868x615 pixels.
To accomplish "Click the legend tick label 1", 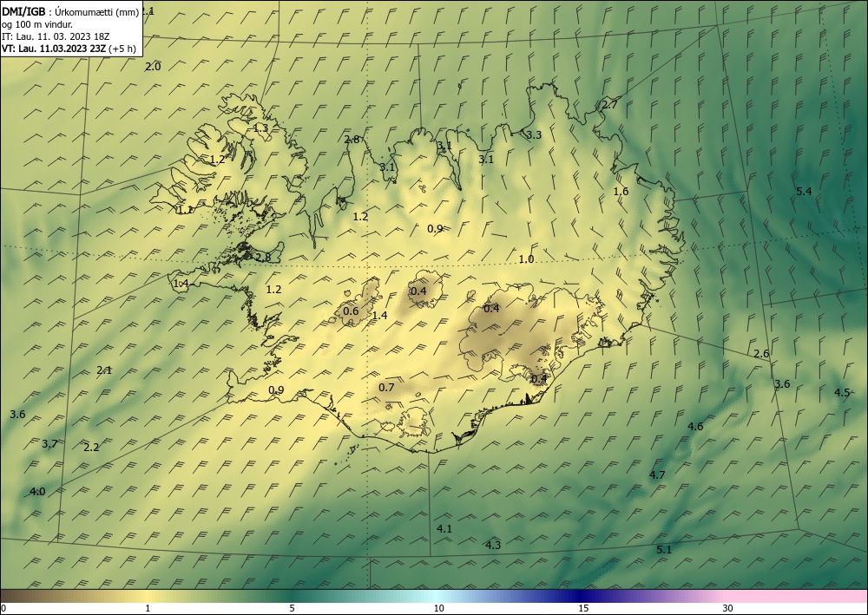I will coord(148,608).
